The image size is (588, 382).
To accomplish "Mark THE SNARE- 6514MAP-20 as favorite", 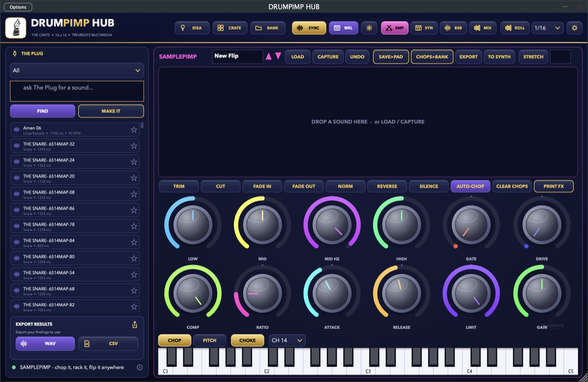I will tap(134, 178).
